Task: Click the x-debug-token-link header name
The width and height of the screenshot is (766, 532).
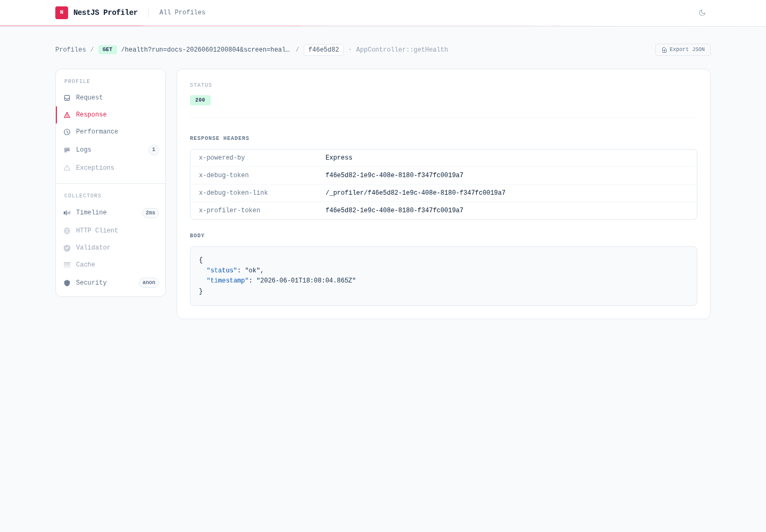Action: pos(234,193)
